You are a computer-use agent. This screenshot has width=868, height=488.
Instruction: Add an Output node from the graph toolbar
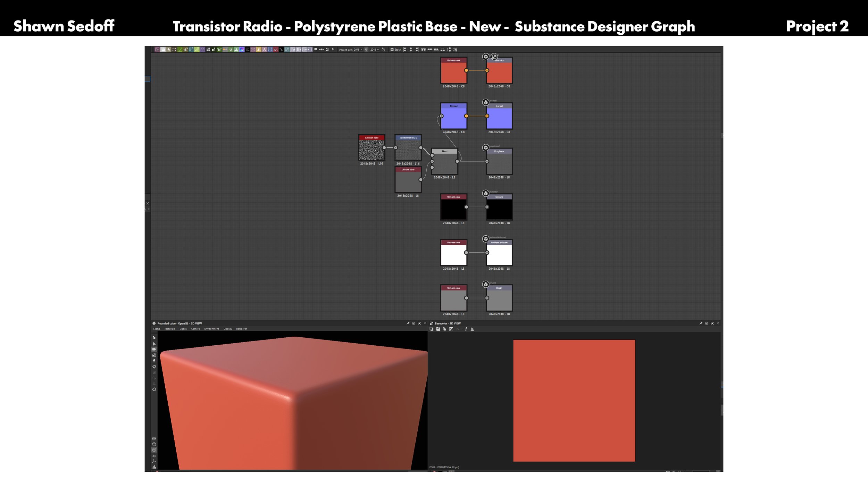310,50
